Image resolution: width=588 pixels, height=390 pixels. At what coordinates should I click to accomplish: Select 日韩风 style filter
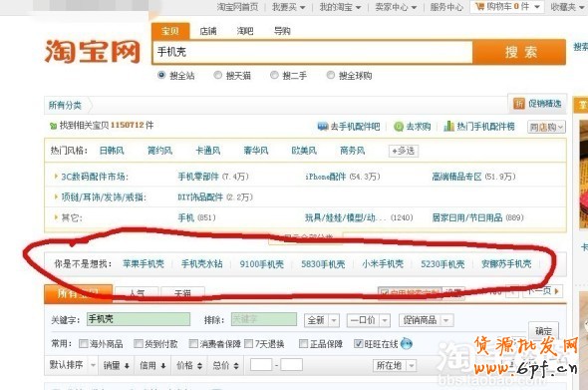[x=112, y=151]
